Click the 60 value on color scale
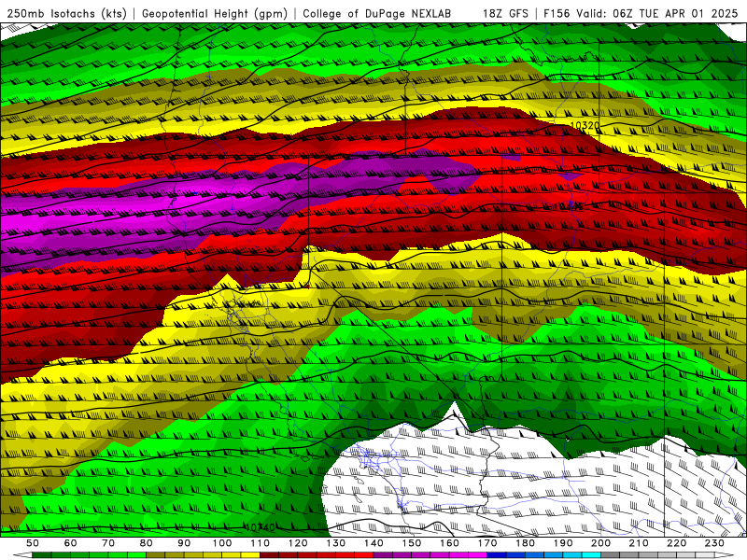747x560 pixels. (x=70, y=543)
